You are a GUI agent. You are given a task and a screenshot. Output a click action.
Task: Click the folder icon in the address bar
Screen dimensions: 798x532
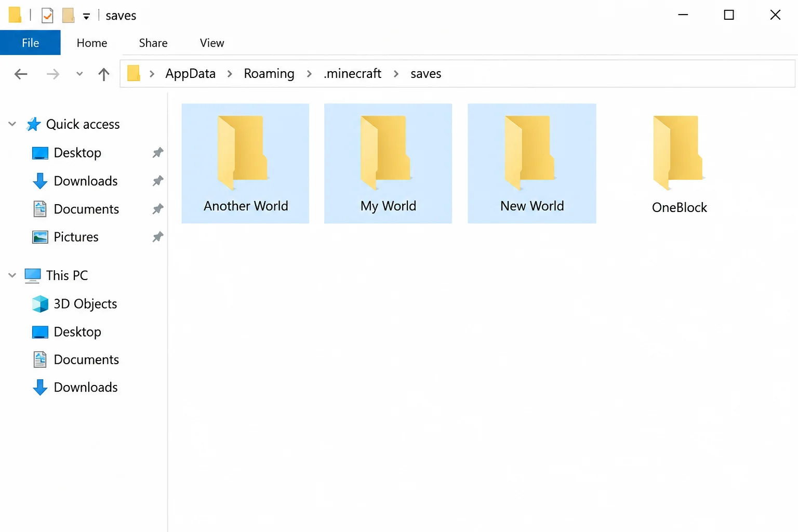tap(134, 73)
